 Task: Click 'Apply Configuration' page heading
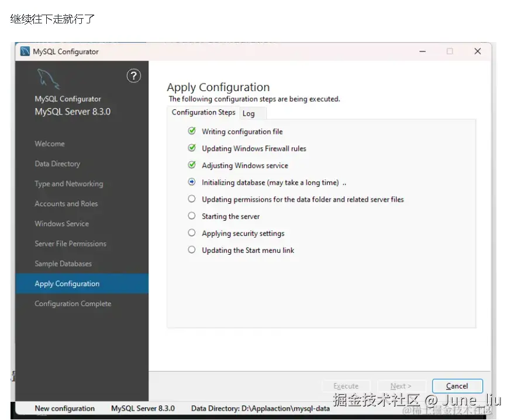pos(218,88)
